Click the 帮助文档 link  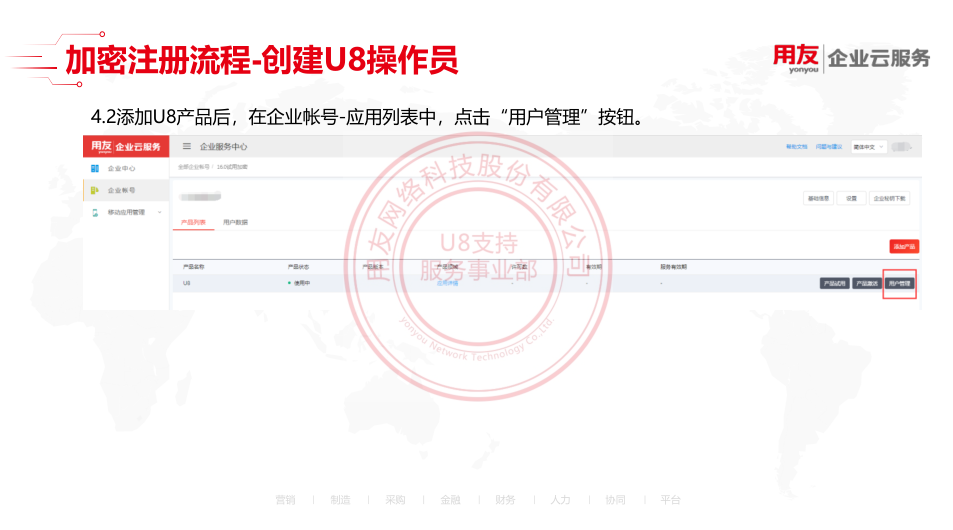click(796, 146)
